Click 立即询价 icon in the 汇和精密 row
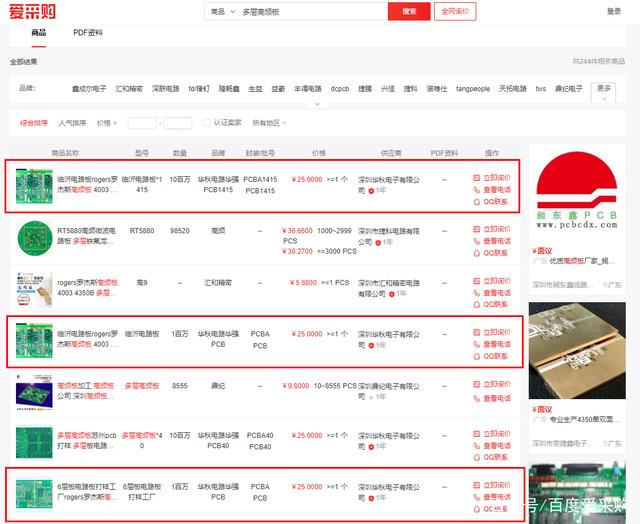Viewport: 640px width, 524px height. [476, 281]
